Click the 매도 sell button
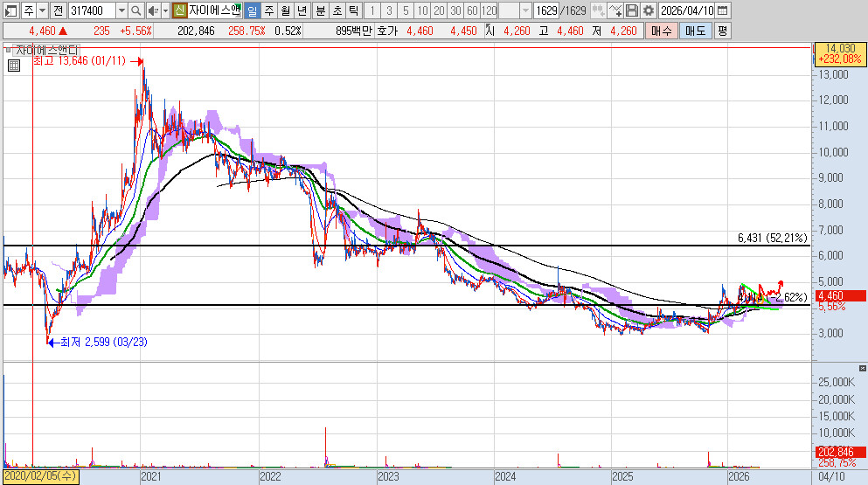868x485 pixels. (x=694, y=31)
